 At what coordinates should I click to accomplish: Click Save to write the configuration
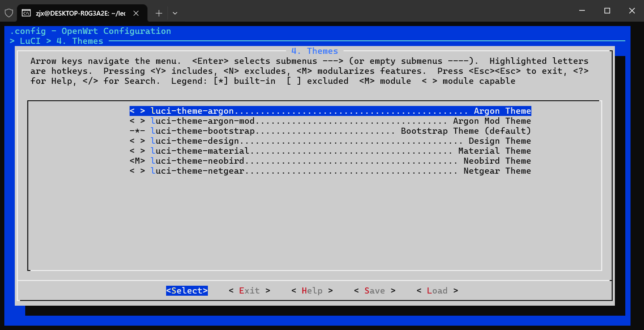pyautogui.click(x=374, y=291)
